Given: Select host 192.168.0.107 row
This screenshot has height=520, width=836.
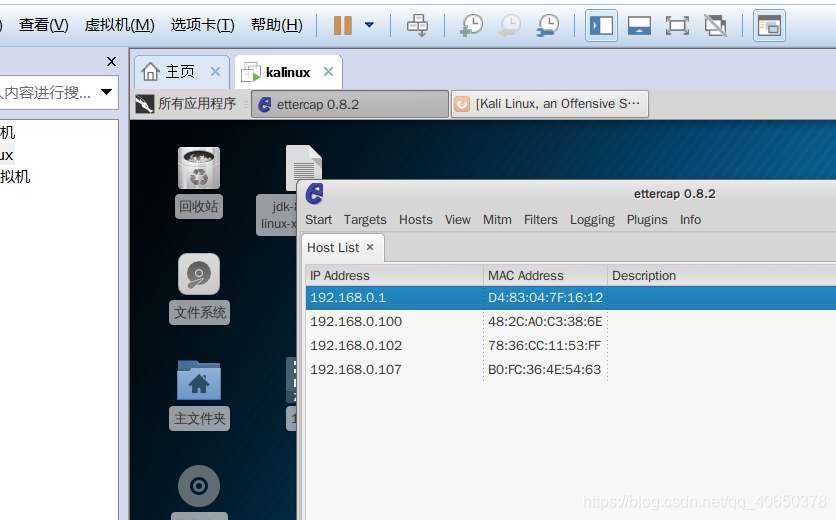Looking at the screenshot, I should click(571, 370).
